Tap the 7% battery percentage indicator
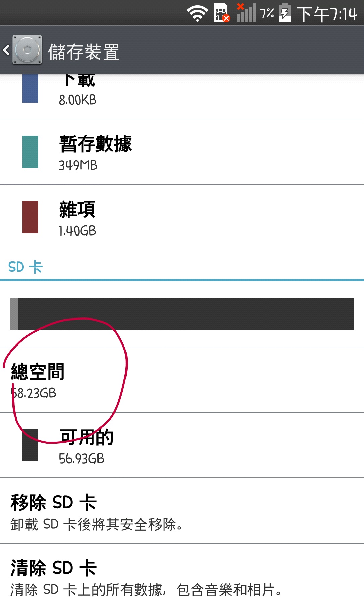 point(267,13)
